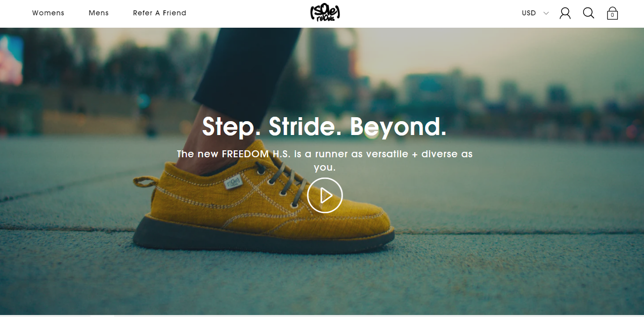Image resolution: width=644 pixels, height=317 pixels.
Task: Click the cart item count badge
Action: (612, 15)
